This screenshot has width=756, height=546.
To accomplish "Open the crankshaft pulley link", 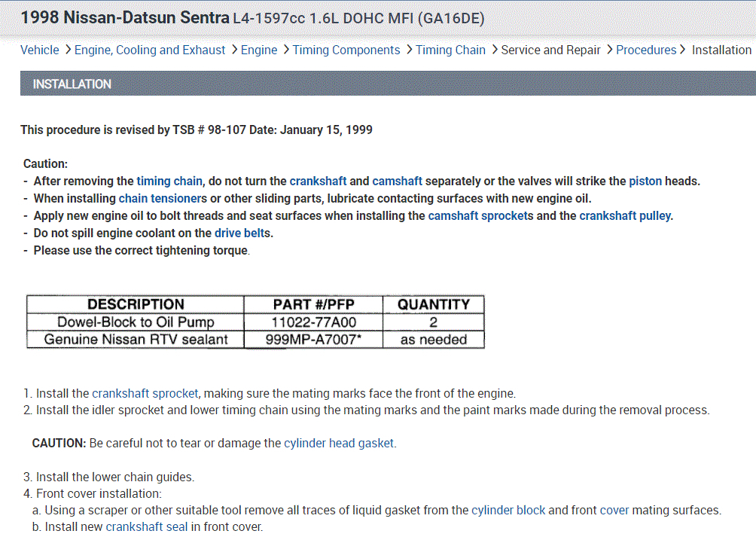I will coord(625,216).
